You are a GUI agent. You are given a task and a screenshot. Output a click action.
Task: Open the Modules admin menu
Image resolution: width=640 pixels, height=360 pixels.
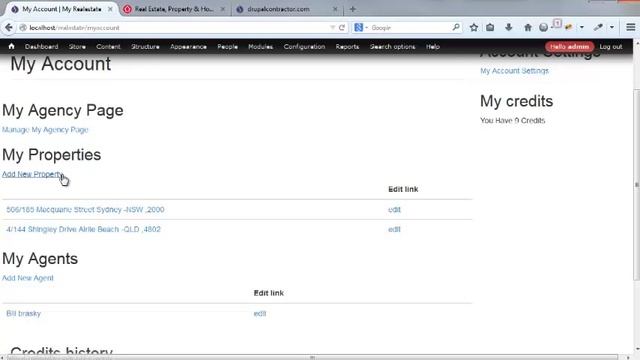(260, 47)
